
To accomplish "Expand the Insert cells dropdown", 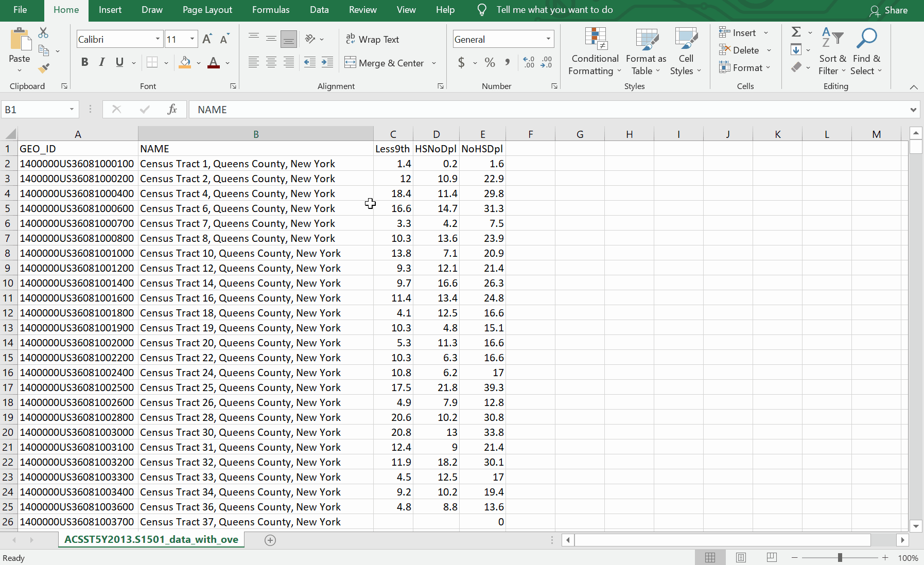I will [x=766, y=33].
